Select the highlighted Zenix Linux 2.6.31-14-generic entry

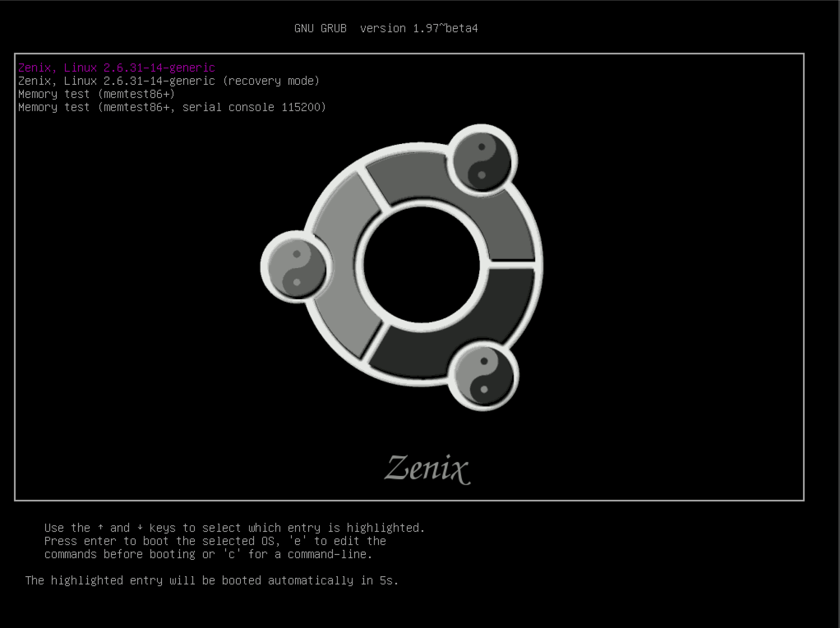click(116, 68)
